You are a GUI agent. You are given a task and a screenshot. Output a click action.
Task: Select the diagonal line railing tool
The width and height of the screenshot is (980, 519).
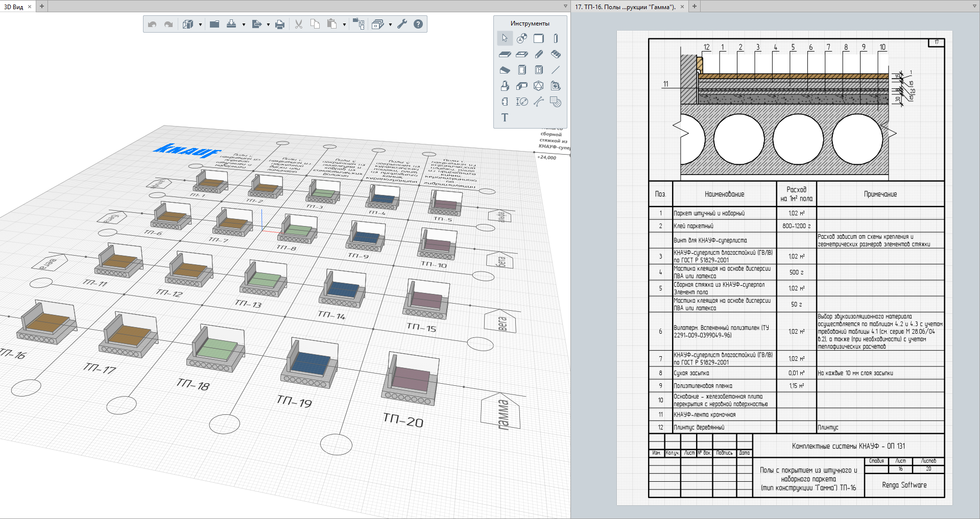coord(556,70)
